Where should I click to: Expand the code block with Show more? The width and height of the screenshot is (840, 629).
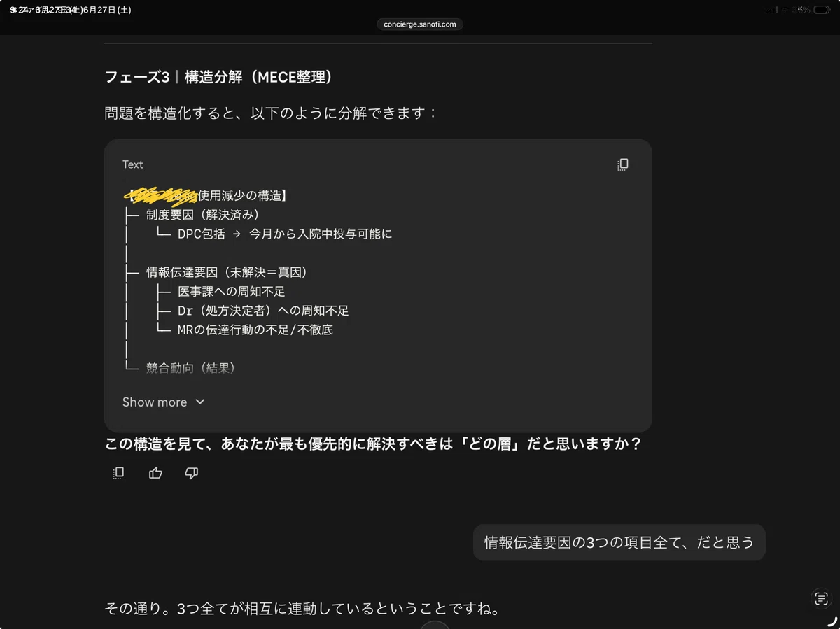pos(163,402)
